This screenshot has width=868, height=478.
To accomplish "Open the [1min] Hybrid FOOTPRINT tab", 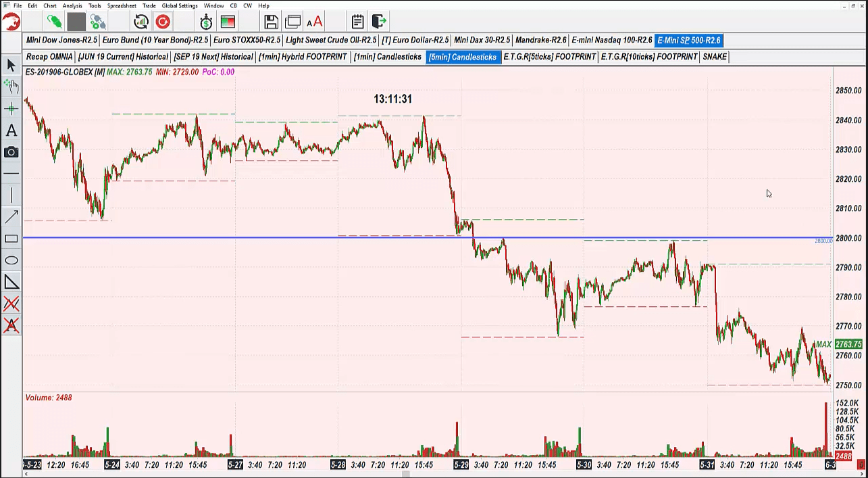I will (303, 57).
